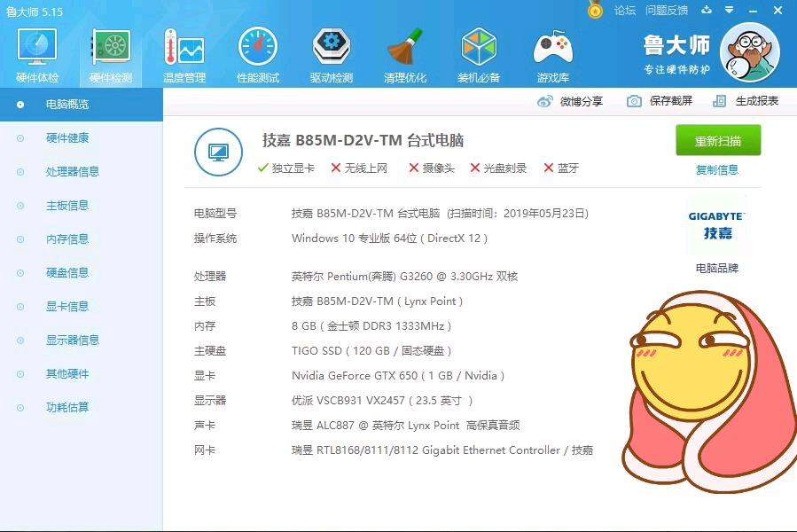Click the 摄像头 red cross feature

432,168
